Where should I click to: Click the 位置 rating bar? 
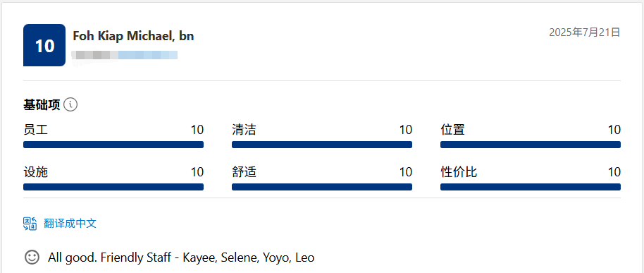point(531,145)
